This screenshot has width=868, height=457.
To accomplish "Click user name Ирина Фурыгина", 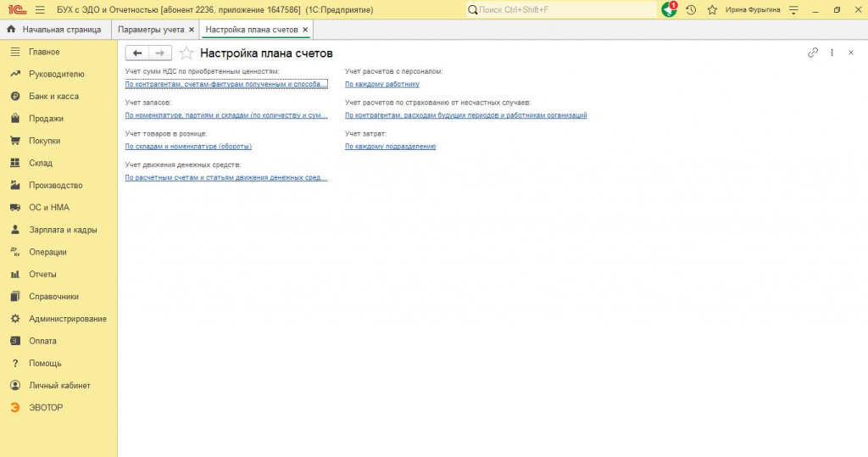I will click(x=753, y=10).
